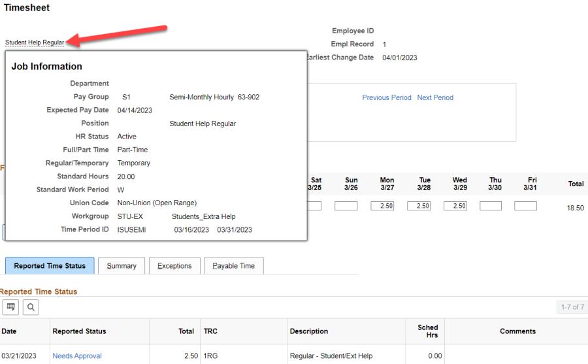Click the Standard Hours 20.00 value

(125, 176)
